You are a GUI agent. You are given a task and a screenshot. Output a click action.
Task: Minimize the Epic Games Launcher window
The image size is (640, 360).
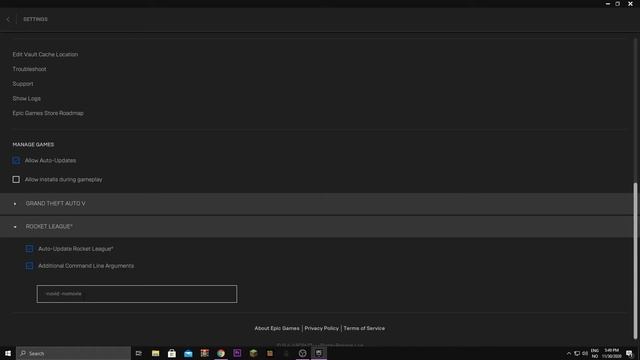coord(608,4)
